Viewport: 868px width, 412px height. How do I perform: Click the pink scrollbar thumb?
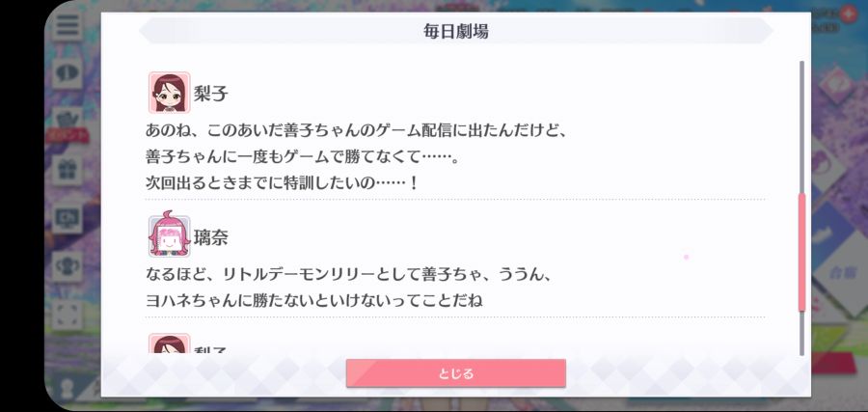pos(801,253)
